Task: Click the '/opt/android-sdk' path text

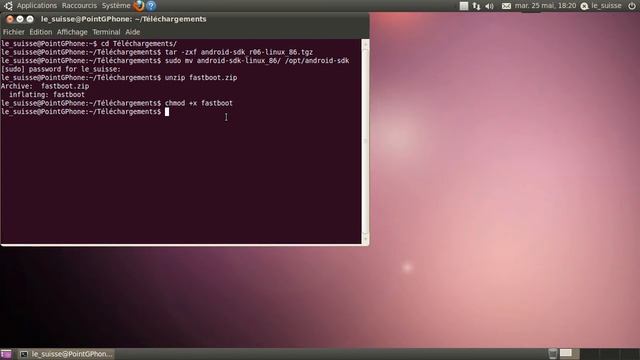Action: (x=317, y=61)
